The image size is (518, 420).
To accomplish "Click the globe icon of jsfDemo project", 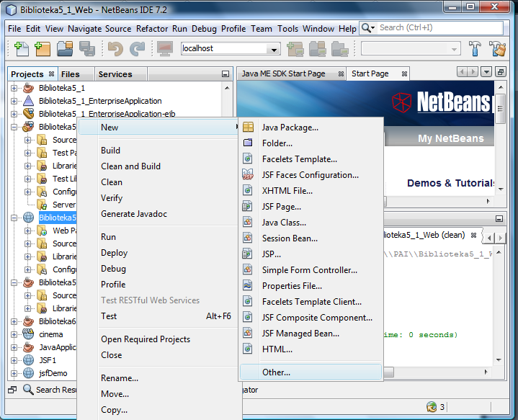I will point(28,373).
